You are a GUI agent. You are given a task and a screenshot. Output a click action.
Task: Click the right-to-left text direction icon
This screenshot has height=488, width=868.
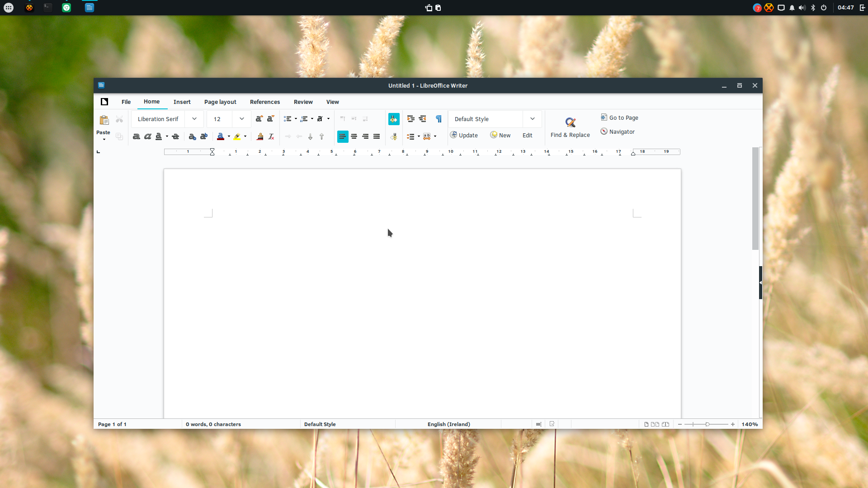point(394,136)
